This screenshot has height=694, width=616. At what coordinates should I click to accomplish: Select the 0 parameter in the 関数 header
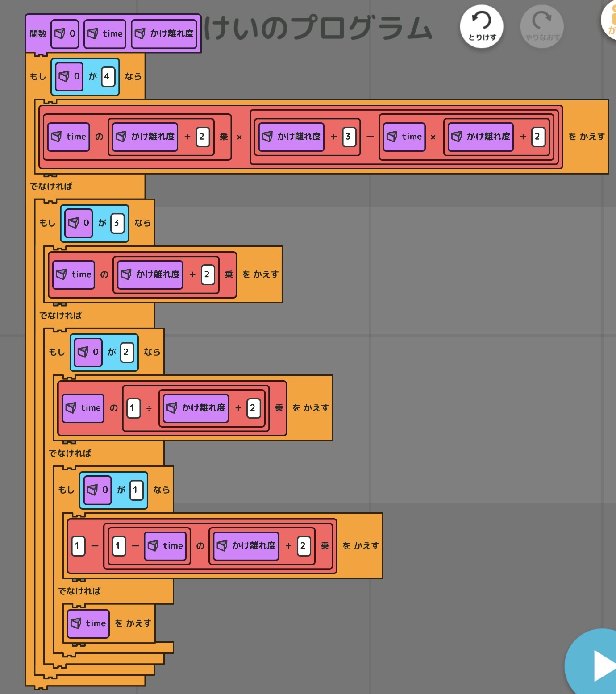click(65, 34)
